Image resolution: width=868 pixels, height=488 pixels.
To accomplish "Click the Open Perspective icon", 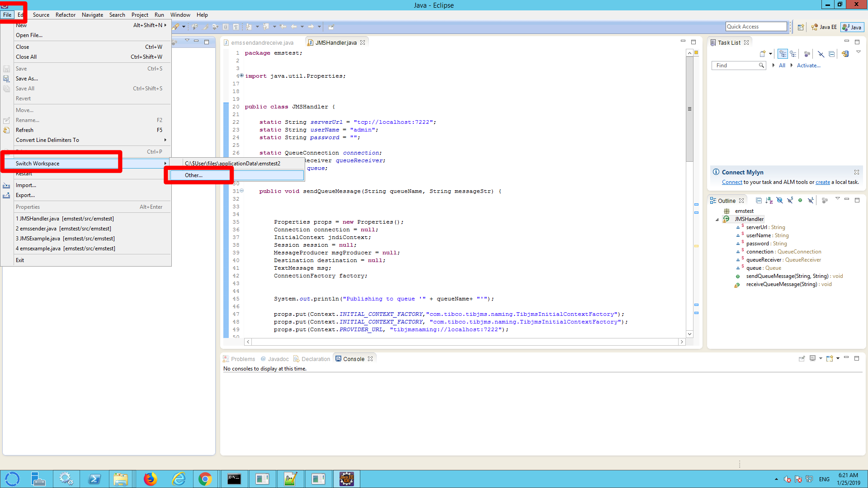I will (x=801, y=27).
